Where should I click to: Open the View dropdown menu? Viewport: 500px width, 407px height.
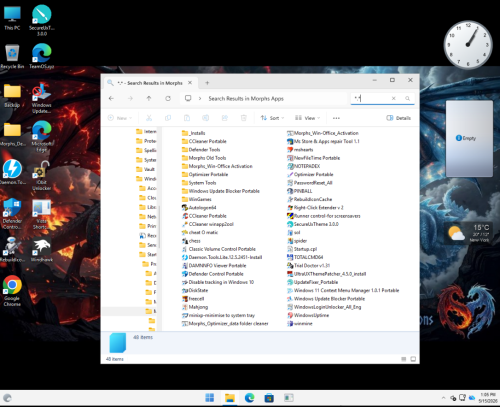click(x=307, y=118)
